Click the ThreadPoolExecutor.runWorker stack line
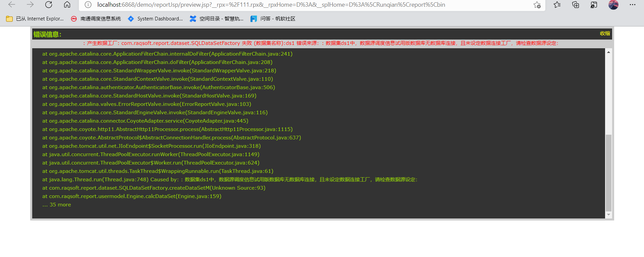 [151, 154]
